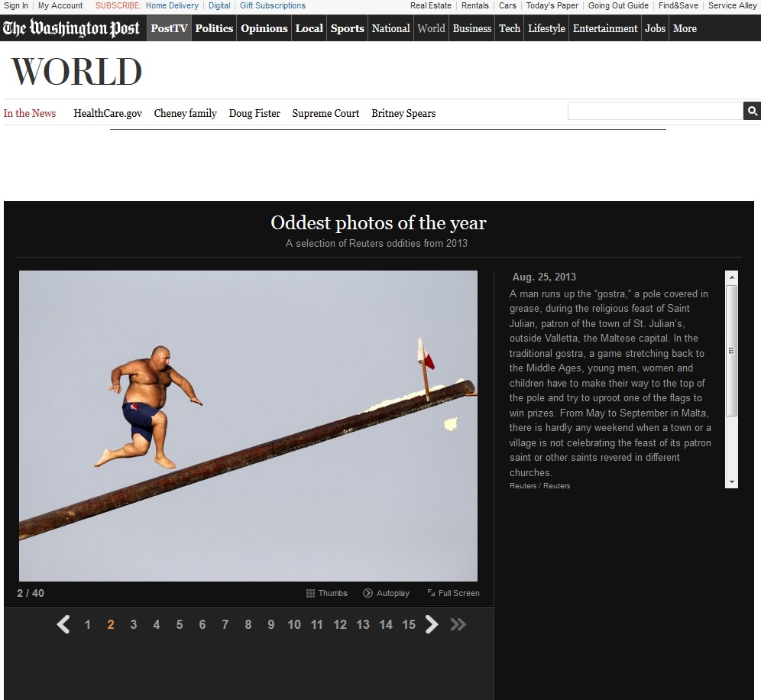Advance to next photo arrow
This screenshot has height=700, width=761.
[x=432, y=624]
